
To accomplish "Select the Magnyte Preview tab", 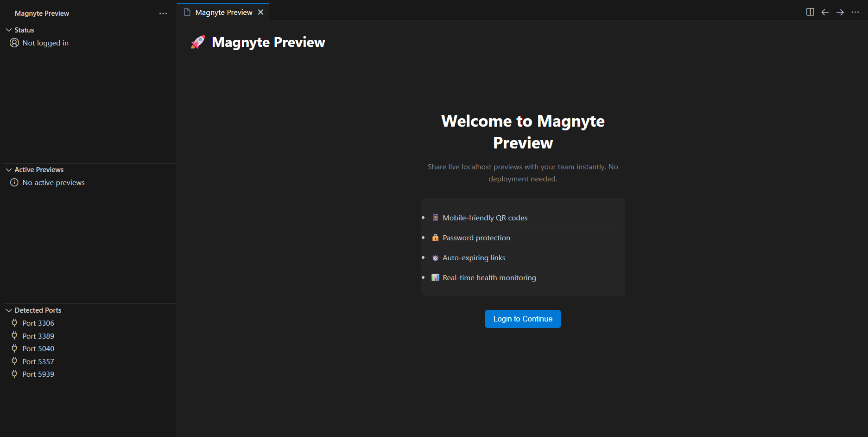I will point(222,12).
